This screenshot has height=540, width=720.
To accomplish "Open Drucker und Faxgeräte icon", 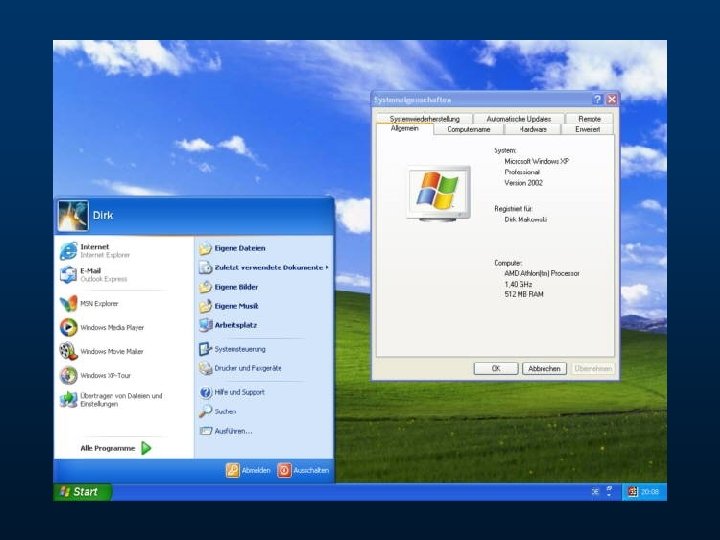I will click(x=205, y=368).
